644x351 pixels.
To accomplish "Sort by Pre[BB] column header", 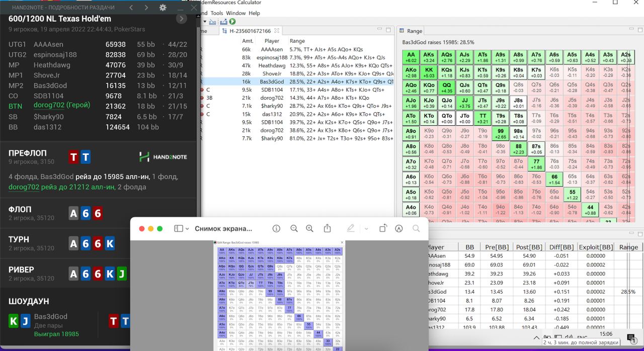I will (x=497, y=247).
